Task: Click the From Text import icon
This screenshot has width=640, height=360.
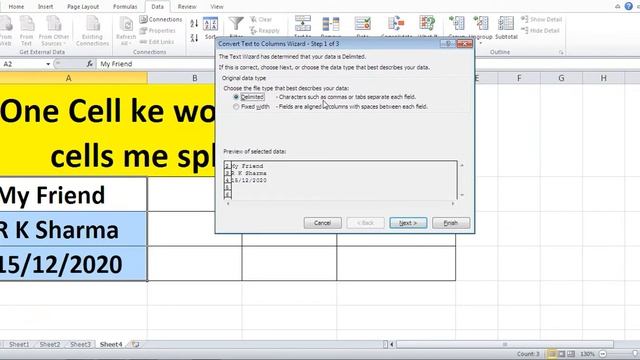Action: point(27,31)
